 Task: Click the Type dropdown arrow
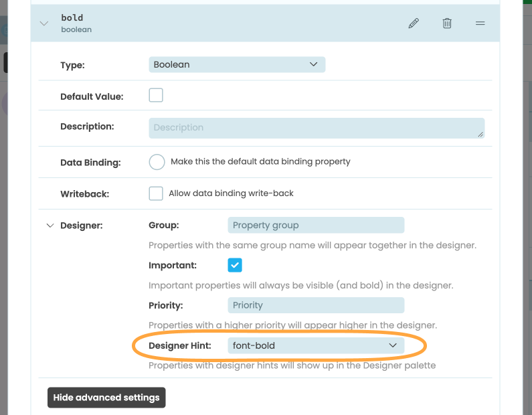click(313, 65)
